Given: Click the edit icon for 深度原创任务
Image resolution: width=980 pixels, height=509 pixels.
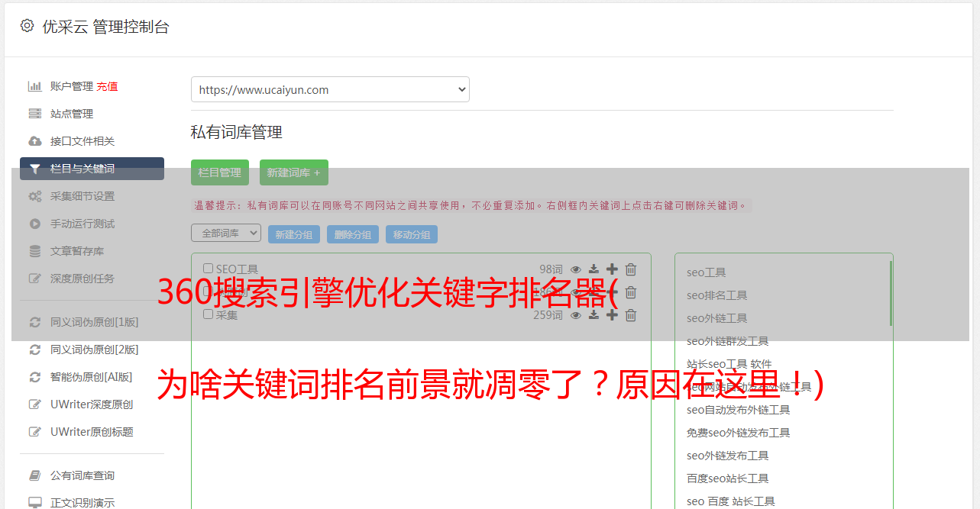Looking at the screenshot, I should point(34,279).
